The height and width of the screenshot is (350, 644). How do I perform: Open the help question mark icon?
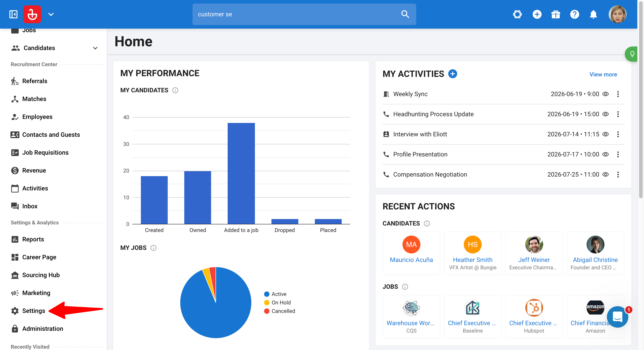click(574, 14)
